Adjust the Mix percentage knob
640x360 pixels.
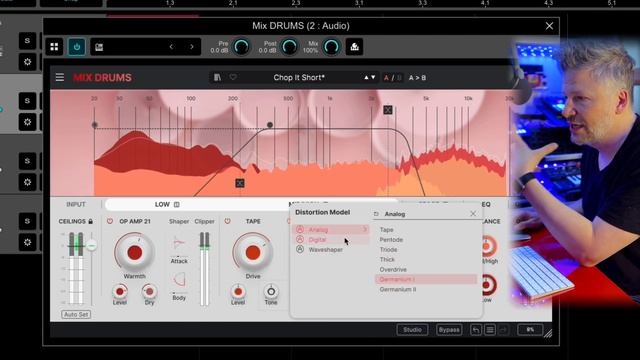click(x=331, y=47)
